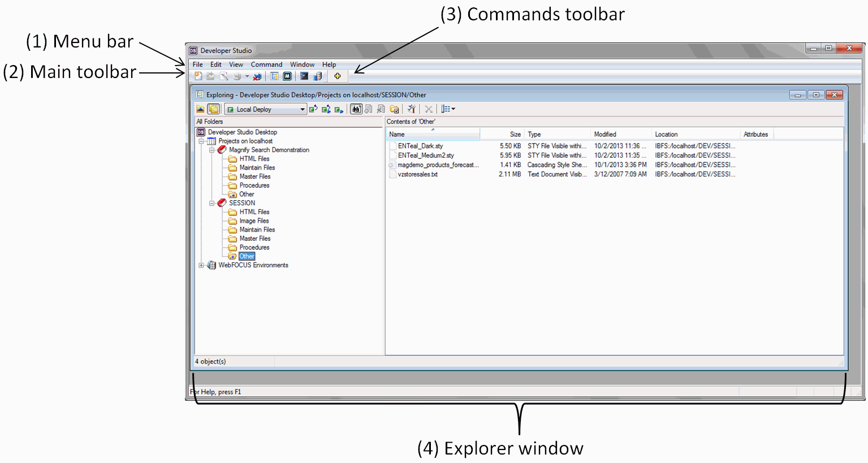Expand the WebFOCUS Environments node

tap(202, 265)
